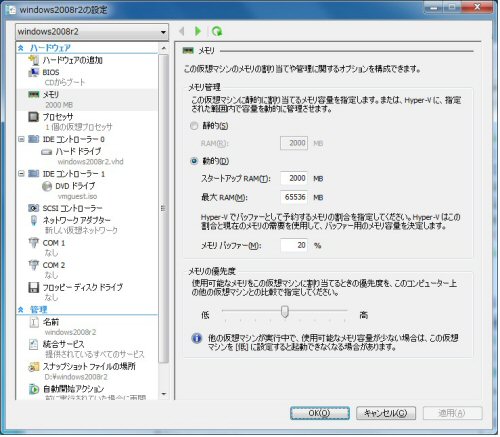
Task: Click the IDE コントローラー 0 icon
Action: coord(33,139)
